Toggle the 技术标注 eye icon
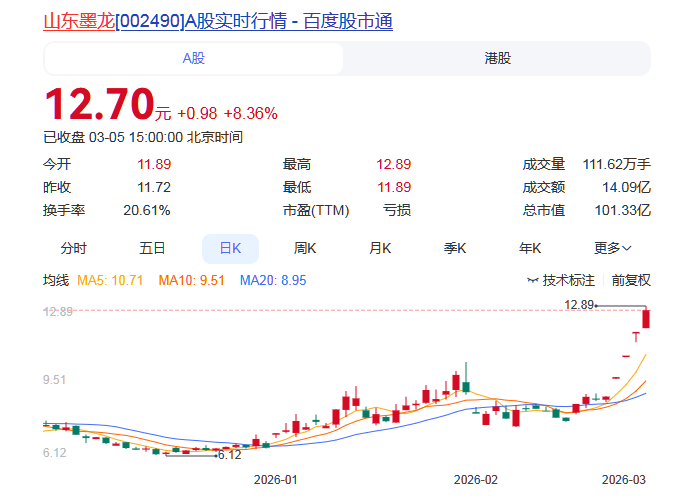 click(x=533, y=281)
